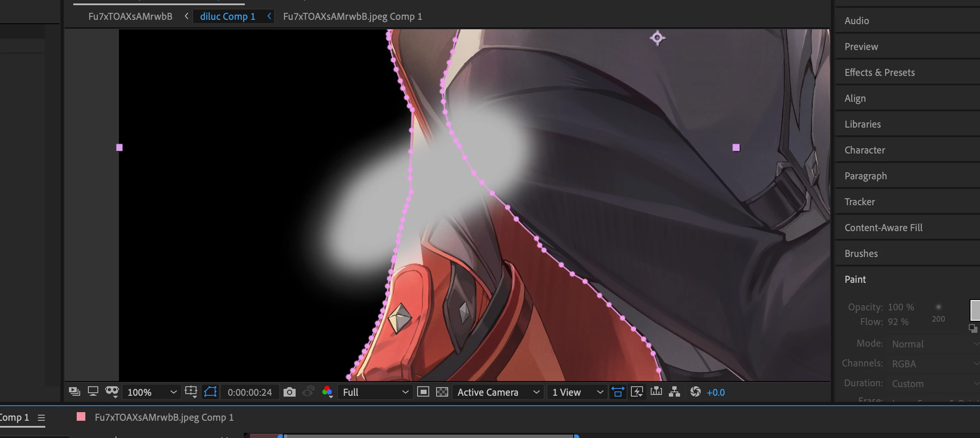980x438 pixels.
Task: Switch to the Fu7xTOAXsAMrwbB breadcrumb tab
Action: pyautogui.click(x=130, y=16)
